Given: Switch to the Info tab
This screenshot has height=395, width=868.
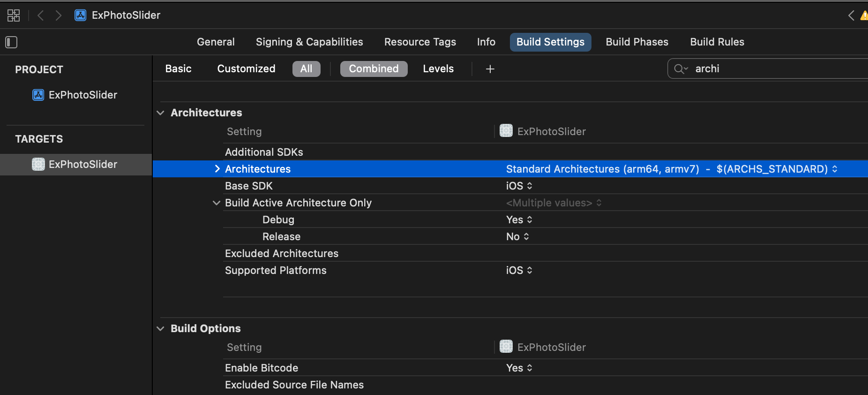Looking at the screenshot, I should click(486, 42).
